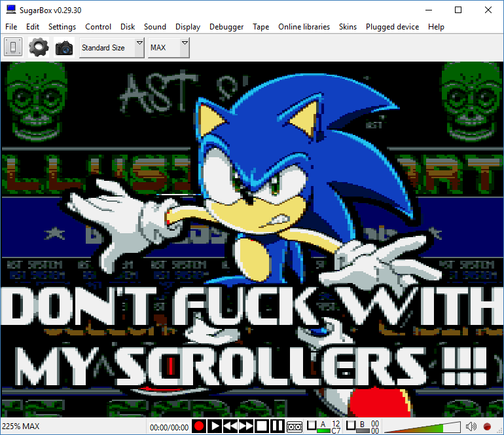Adjust the volume slider in status bar

422,427
